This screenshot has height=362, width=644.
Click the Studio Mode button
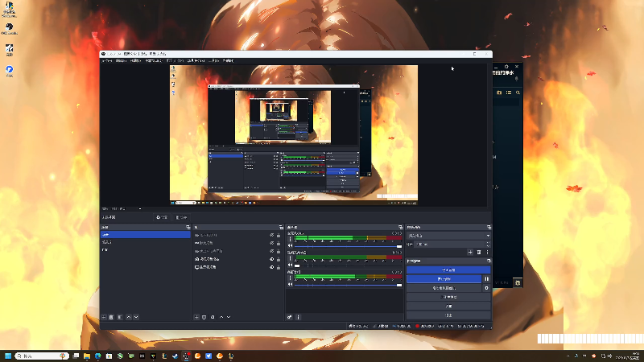tap(448, 297)
